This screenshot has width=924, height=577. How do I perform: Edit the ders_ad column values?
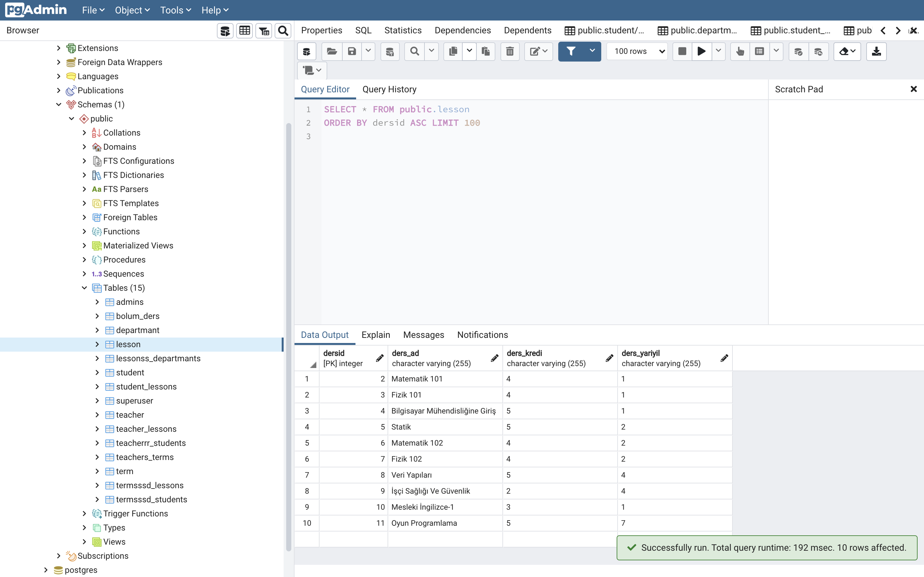pos(494,358)
